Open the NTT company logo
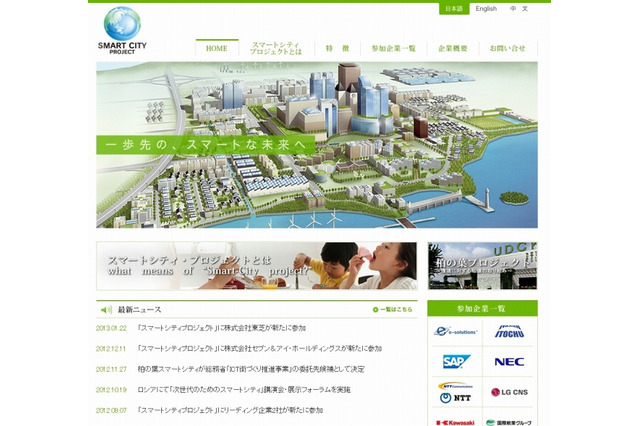The width and height of the screenshot is (640, 426). [456, 397]
